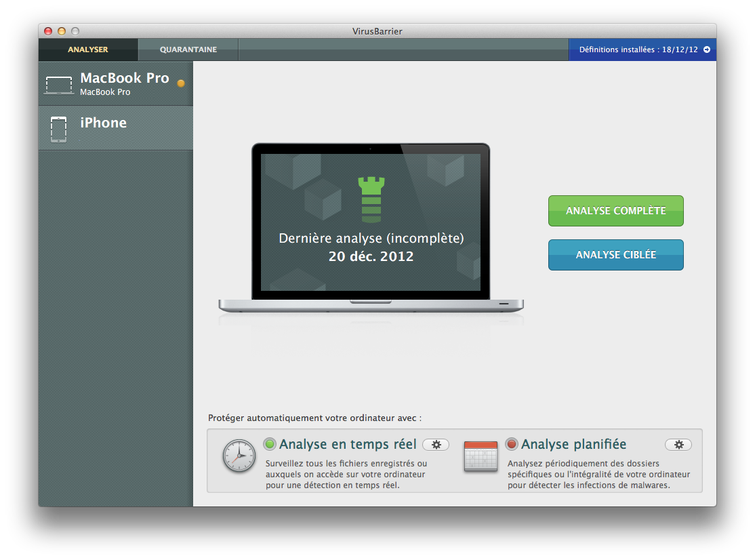
Task: Toggle Analyse planifiée red indicator
Action: tap(512, 444)
